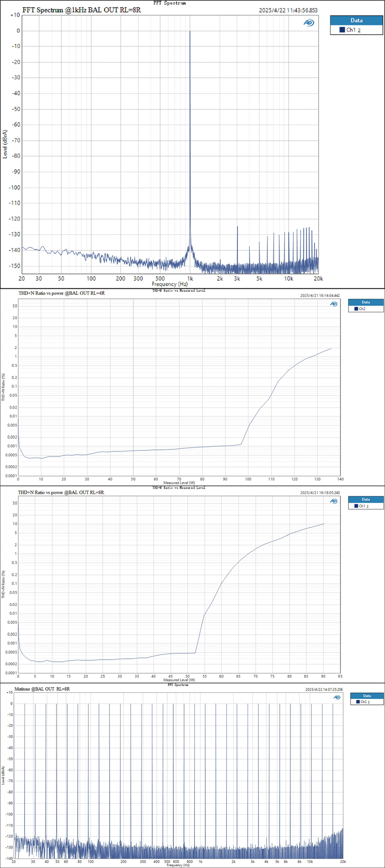Screen dimensions: 385x868
Task: Click the Data legend header of the top FFT graph
Action: tap(356, 20)
